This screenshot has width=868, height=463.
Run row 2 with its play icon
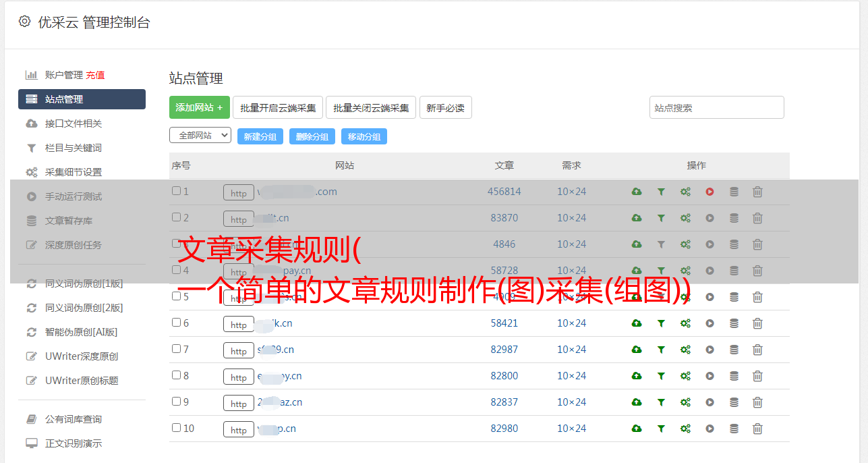[710, 218]
